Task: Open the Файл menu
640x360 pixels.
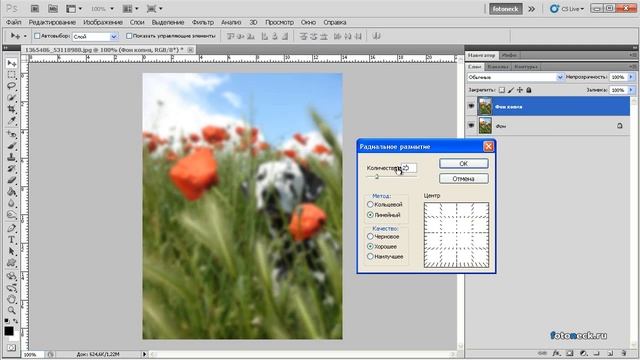Action: 13,22
